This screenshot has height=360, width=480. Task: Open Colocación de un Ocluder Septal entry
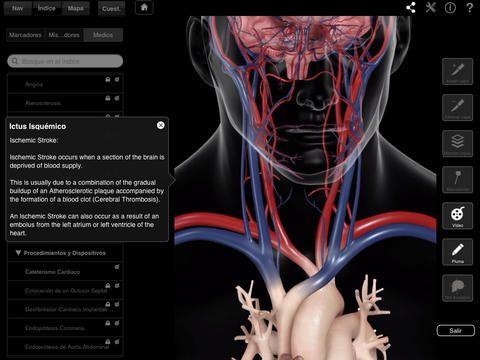click(65, 291)
